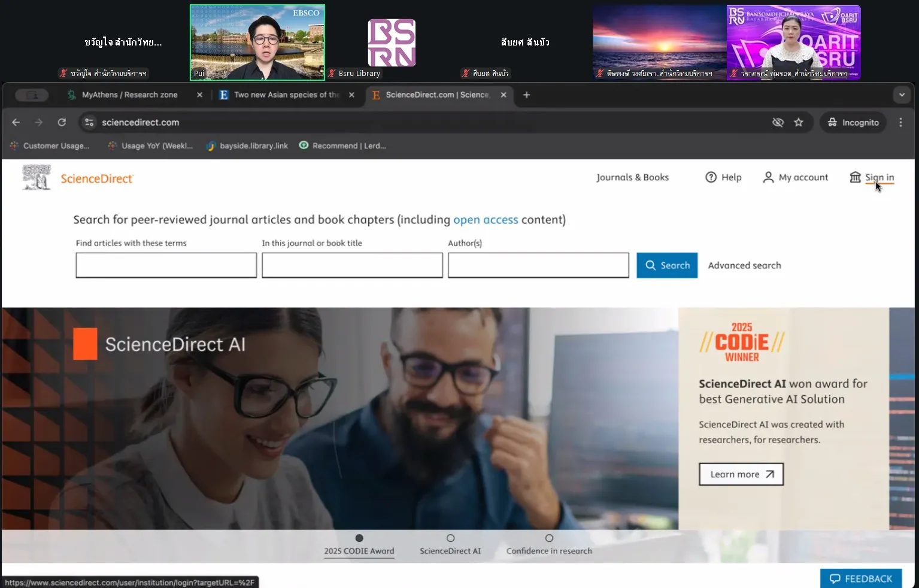Click the blue Search button

(667, 265)
